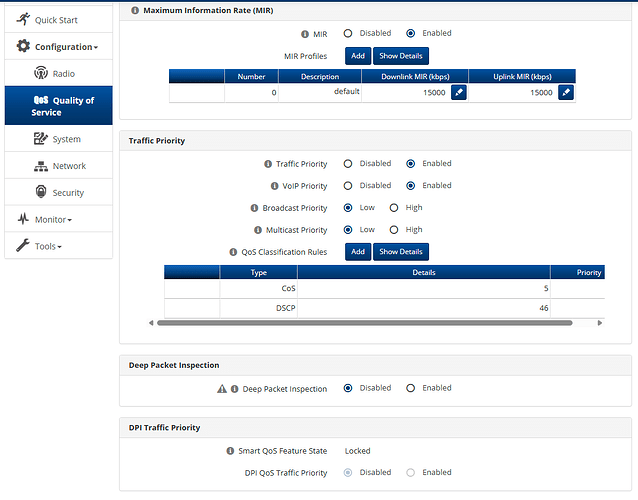Image resolution: width=638 pixels, height=500 pixels.
Task: Click info icon beside Multicast Priority
Action: point(258,230)
